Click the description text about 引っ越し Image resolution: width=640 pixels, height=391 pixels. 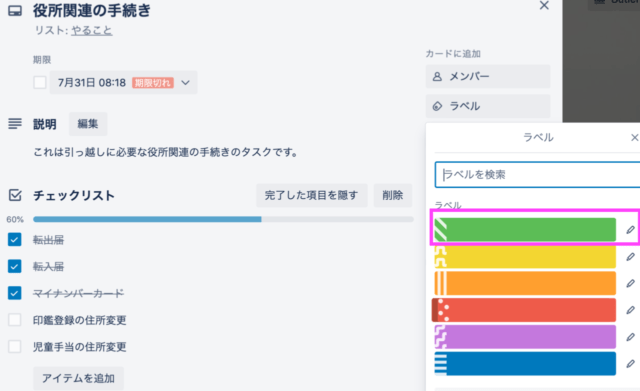[x=165, y=152]
